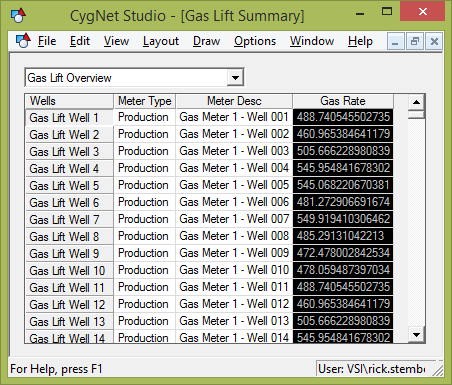Click the document icon beside File menu
The width and height of the screenshot is (452, 385).
[23, 41]
